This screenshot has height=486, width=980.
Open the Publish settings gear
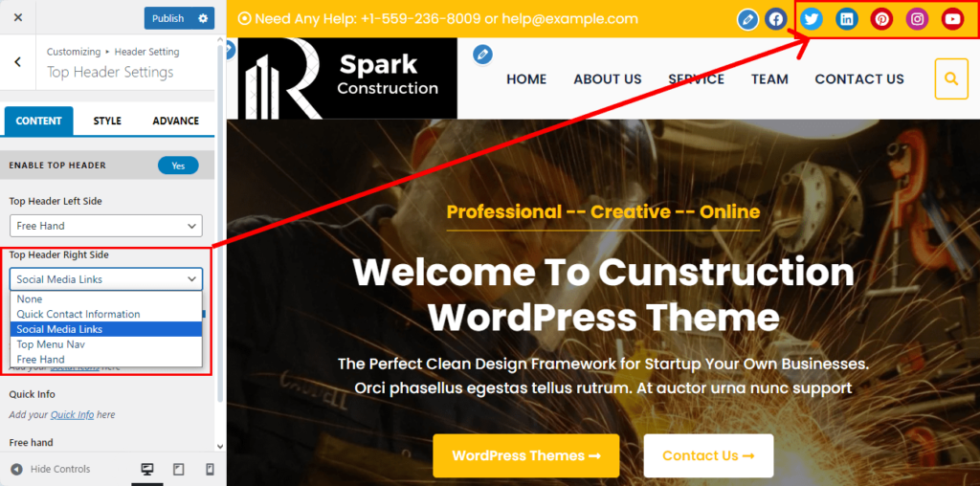203,18
